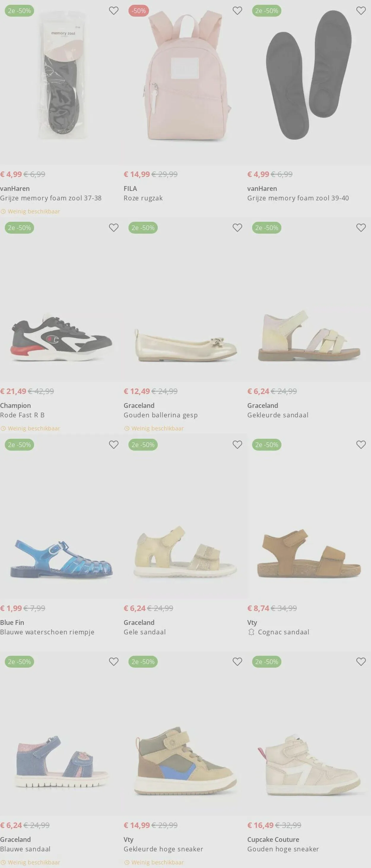Open the Cognac sandaal product title

[x=283, y=632]
